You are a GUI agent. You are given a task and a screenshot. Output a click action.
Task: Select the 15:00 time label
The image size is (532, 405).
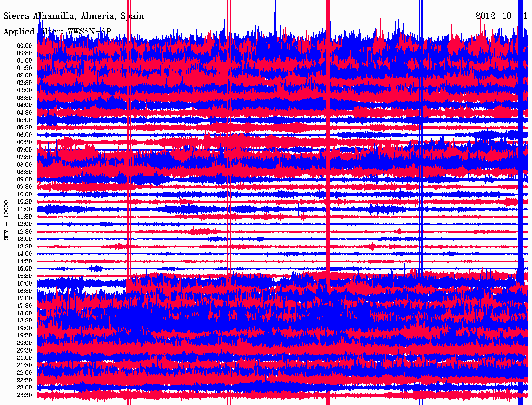point(24,268)
